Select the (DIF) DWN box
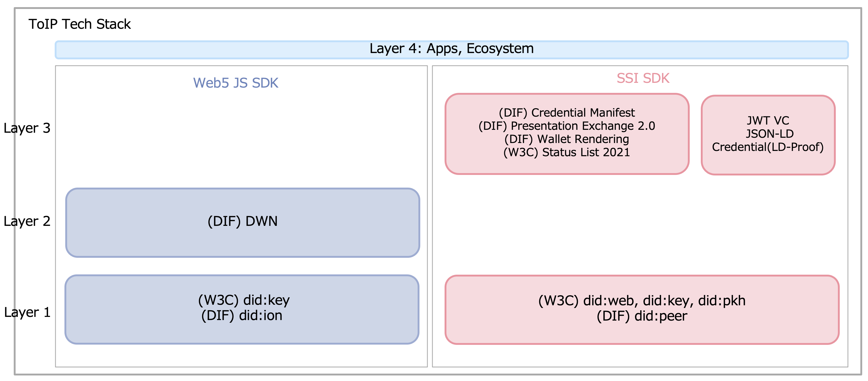The height and width of the screenshot is (381, 868). 242,222
